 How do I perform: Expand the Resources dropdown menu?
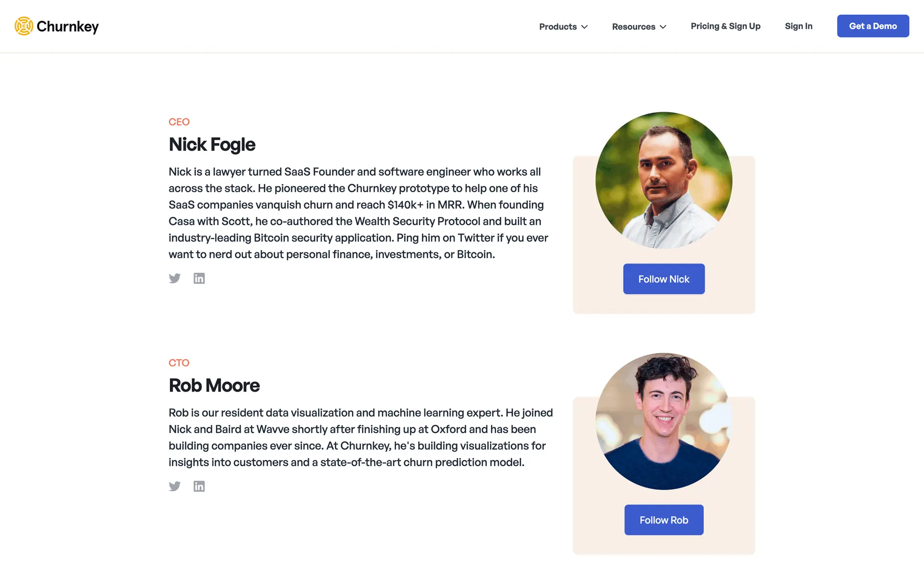pos(633,26)
